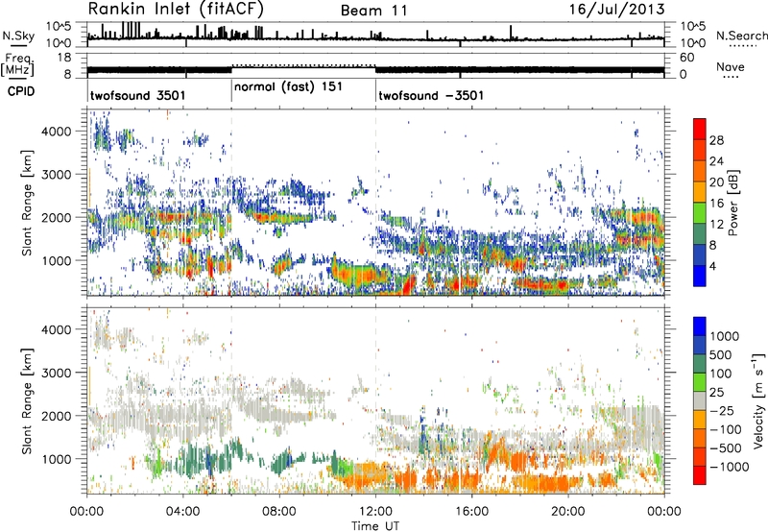The width and height of the screenshot is (768, 532).
Task: Click the '28' power colorbar tick
Action: tap(716, 140)
